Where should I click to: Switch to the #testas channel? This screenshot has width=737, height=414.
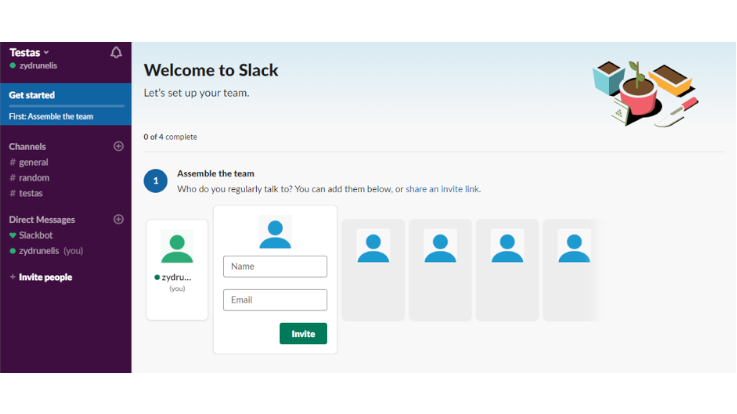tap(31, 192)
